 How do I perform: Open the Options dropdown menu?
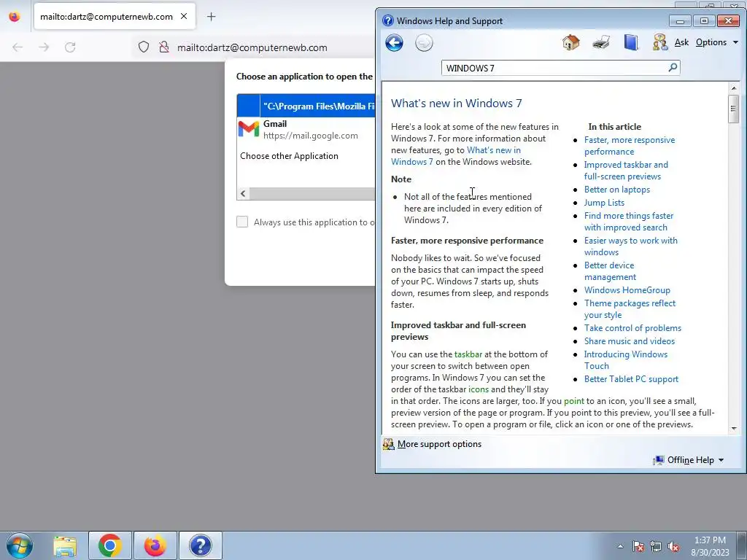(x=716, y=42)
